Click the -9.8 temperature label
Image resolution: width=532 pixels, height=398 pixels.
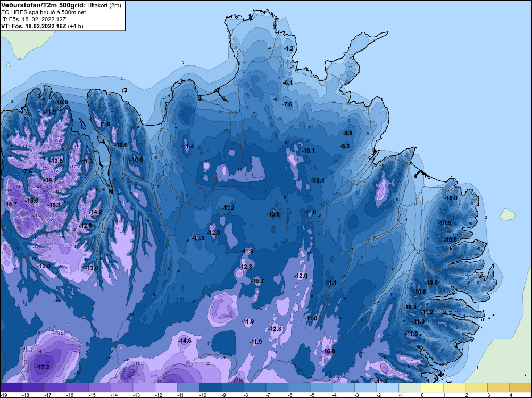click(x=347, y=133)
